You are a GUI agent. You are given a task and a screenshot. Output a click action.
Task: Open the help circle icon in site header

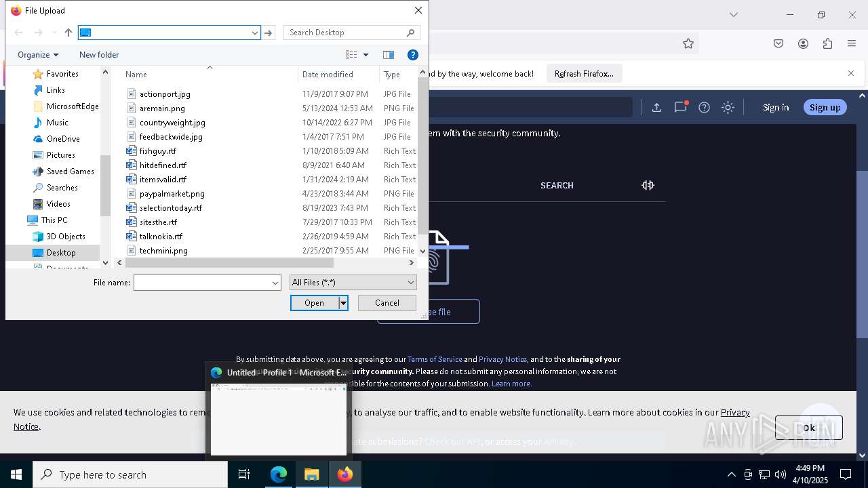click(704, 107)
